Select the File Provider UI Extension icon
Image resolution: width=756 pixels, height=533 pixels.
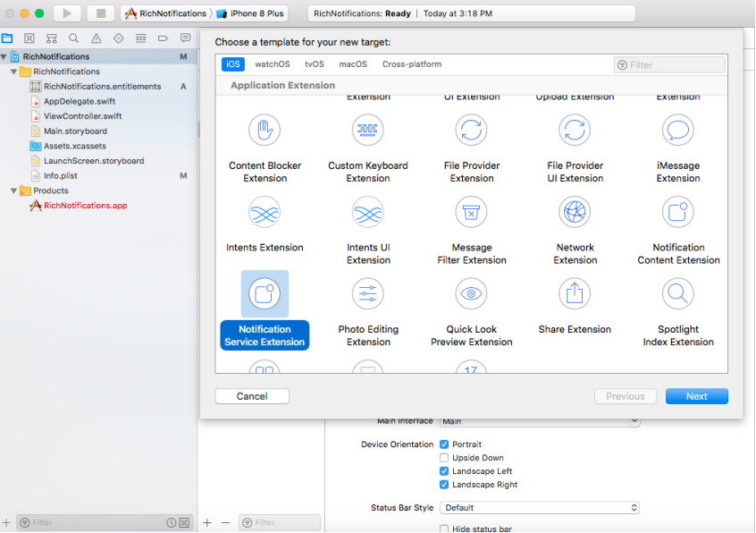point(575,130)
